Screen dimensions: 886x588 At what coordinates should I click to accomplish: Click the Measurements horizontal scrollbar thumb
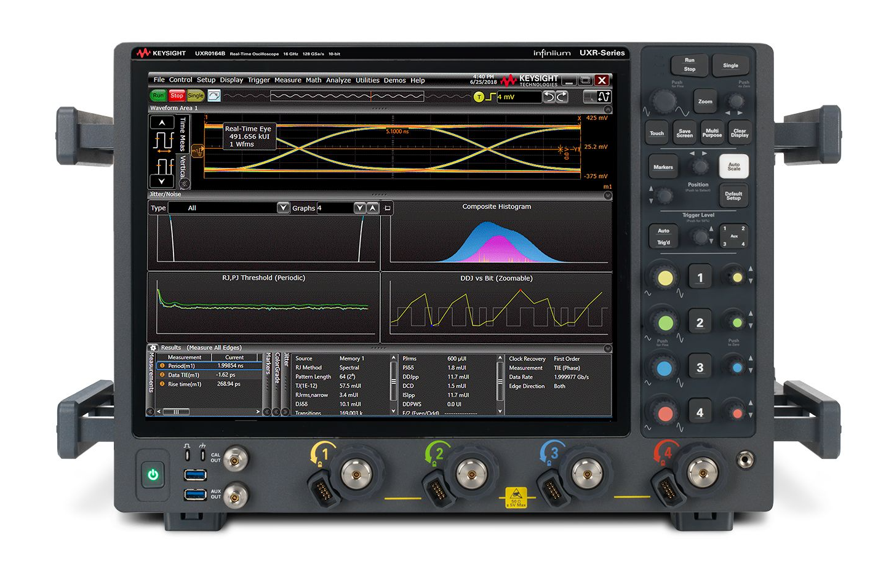176,412
